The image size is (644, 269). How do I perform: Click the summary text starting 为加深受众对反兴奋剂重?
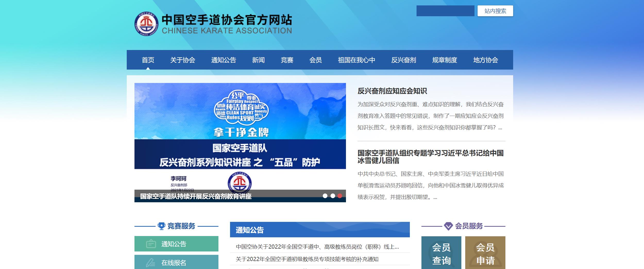coord(430,116)
